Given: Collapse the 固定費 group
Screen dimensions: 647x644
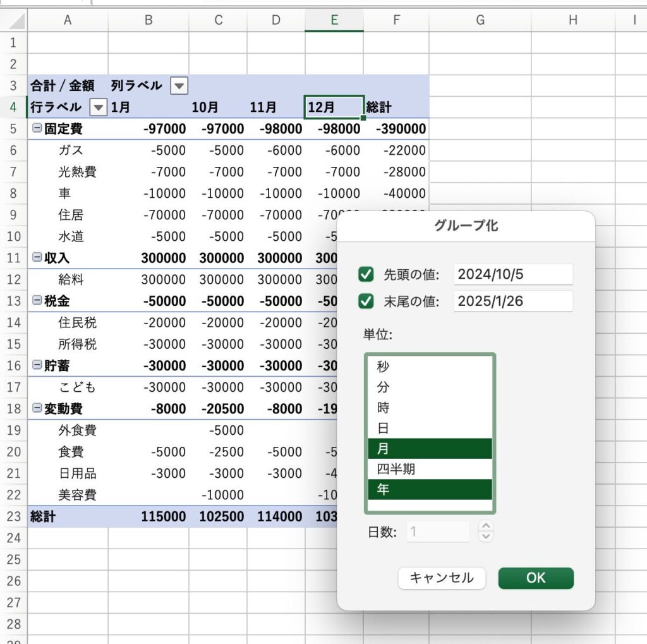Looking at the screenshot, I should [x=37, y=128].
